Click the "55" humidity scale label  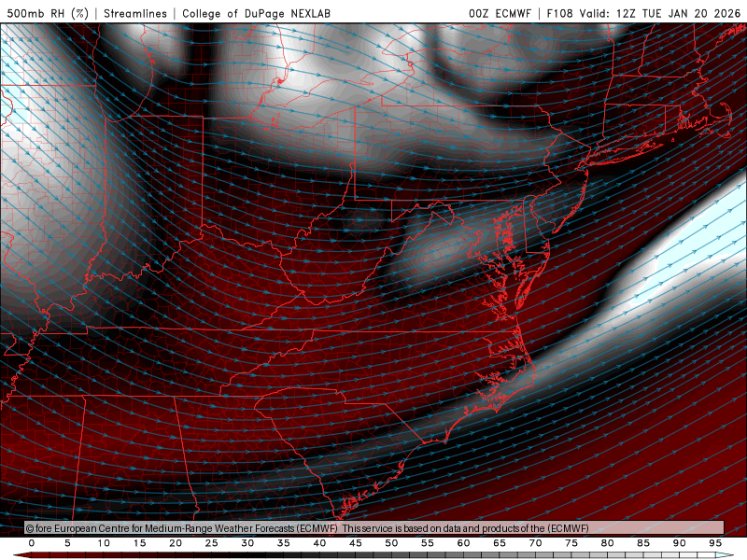[428, 543]
